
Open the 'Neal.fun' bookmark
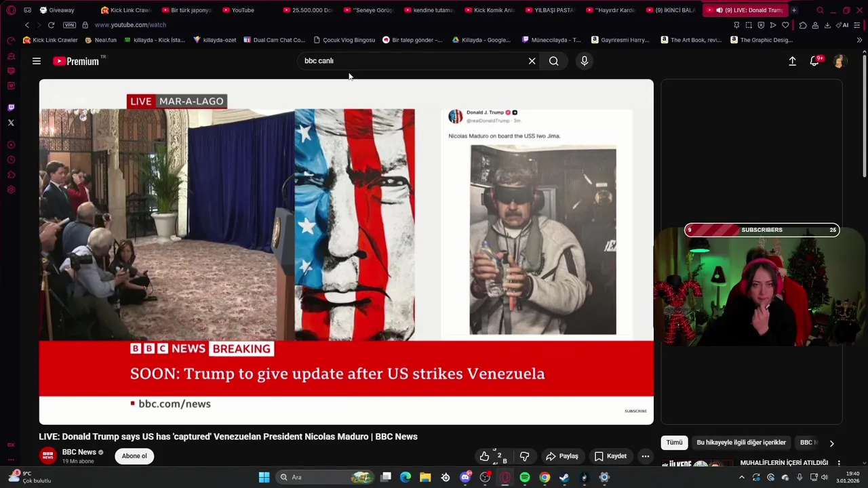[x=100, y=40]
